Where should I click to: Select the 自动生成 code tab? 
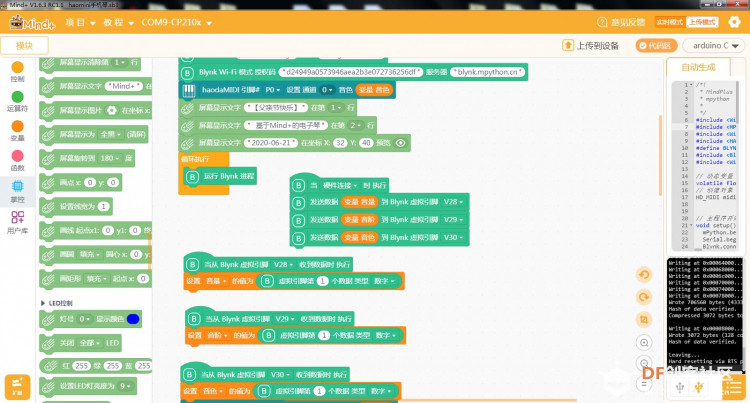[x=698, y=67]
